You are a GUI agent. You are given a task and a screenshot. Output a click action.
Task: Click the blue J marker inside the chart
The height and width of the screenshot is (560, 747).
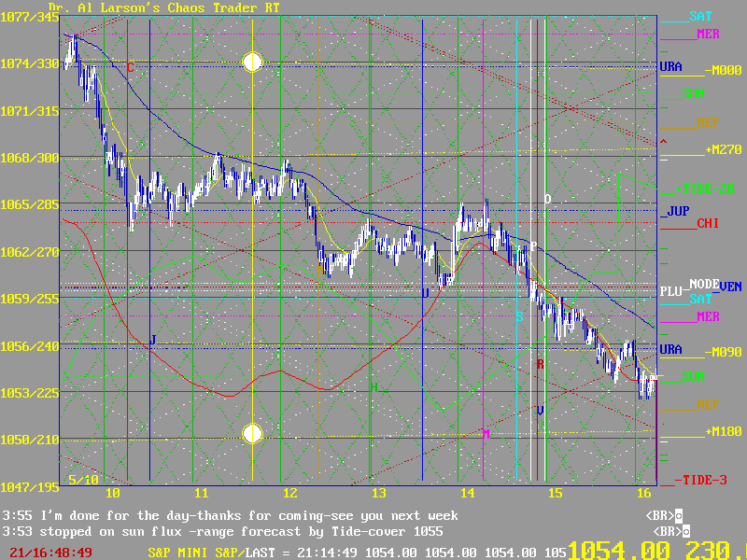[152, 340]
